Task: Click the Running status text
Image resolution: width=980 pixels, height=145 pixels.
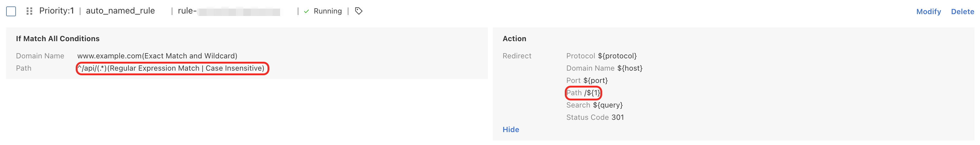Action: point(328,11)
